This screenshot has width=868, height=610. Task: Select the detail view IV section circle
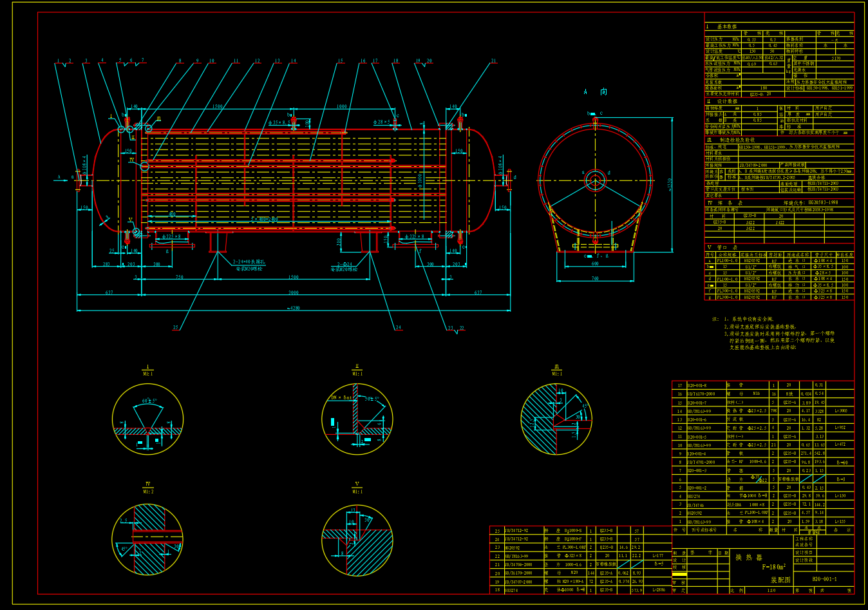[x=147, y=539]
